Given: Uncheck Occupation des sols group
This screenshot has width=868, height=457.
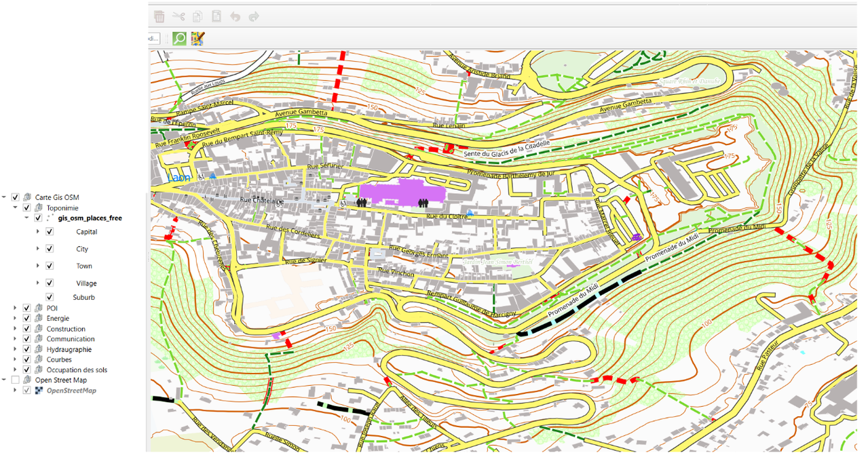Looking at the screenshot, I should pyautogui.click(x=26, y=370).
